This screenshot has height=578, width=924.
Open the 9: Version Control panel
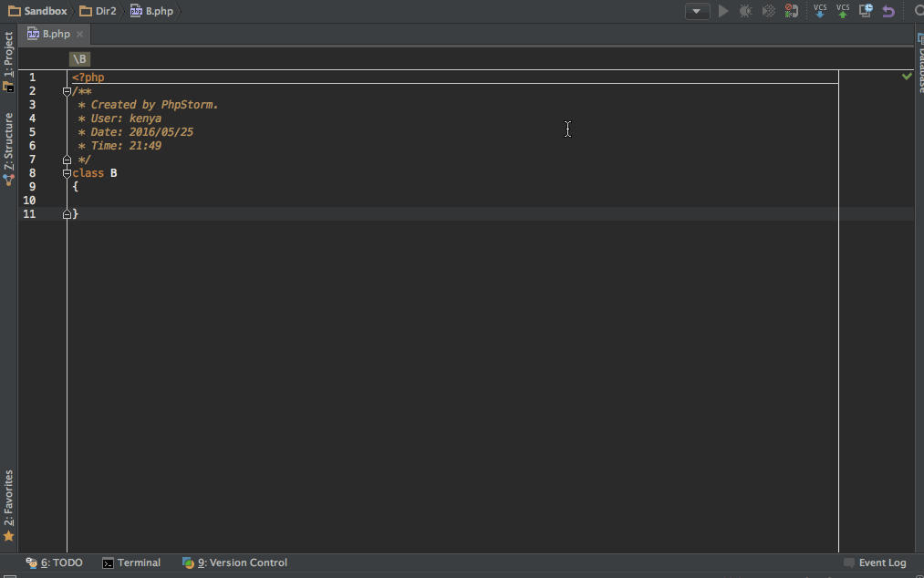coord(234,563)
